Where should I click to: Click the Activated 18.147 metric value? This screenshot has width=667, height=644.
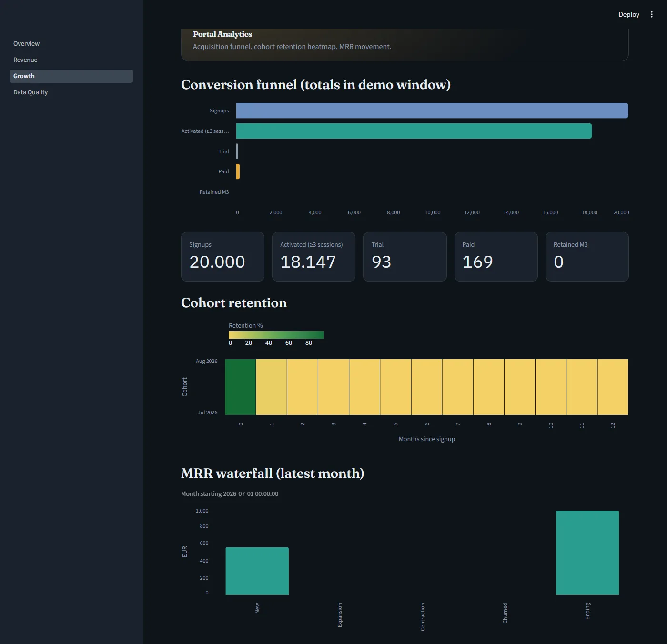click(x=308, y=262)
